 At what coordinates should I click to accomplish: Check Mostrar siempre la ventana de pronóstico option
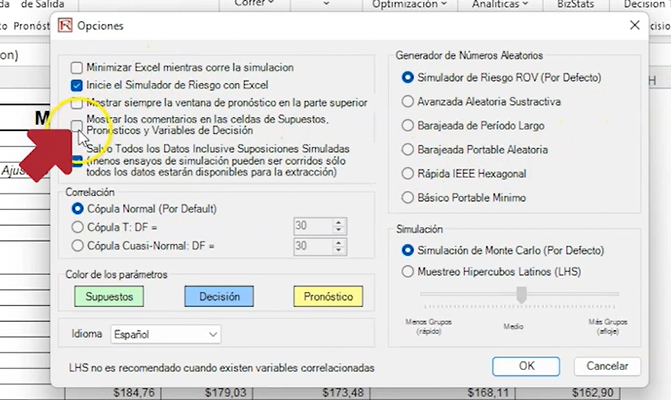point(77,103)
